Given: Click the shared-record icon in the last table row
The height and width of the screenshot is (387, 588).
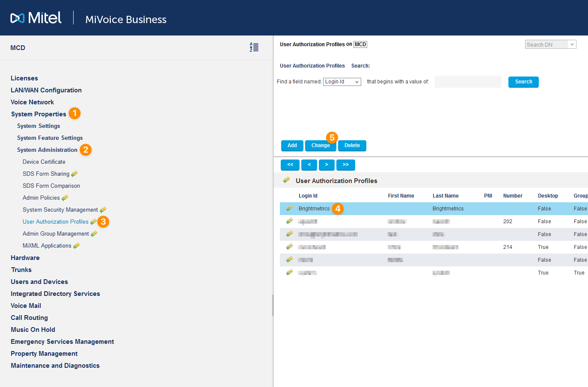Looking at the screenshot, I should click(x=290, y=272).
